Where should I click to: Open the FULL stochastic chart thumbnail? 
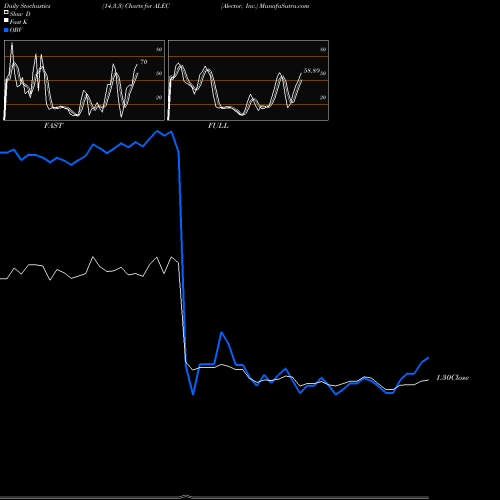248,80
